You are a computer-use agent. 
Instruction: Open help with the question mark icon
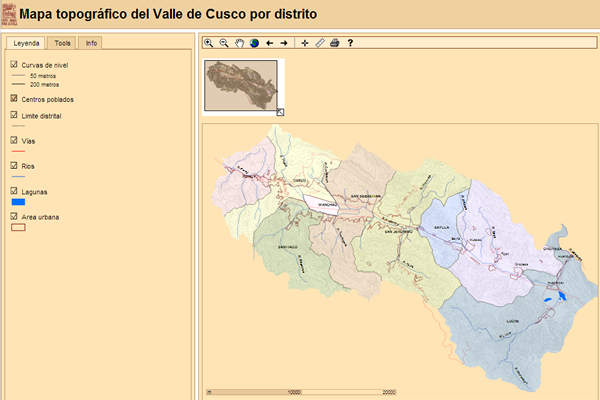point(350,43)
